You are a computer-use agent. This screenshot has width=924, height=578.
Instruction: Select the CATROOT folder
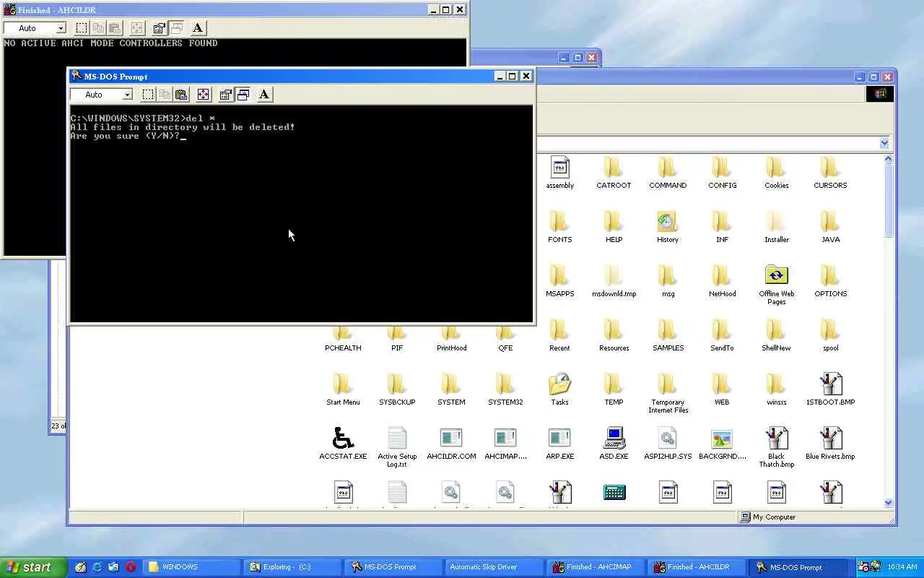click(x=614, y=173)
